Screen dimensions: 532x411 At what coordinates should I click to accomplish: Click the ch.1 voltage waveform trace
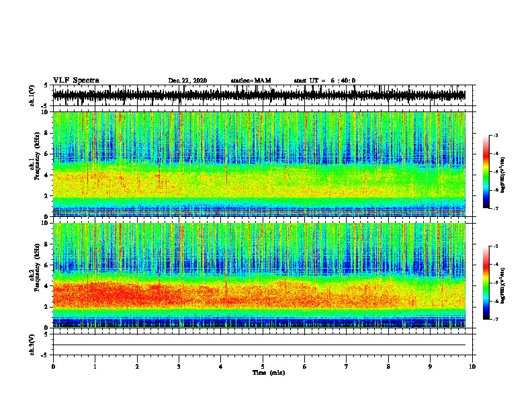[x=259, y=95]
